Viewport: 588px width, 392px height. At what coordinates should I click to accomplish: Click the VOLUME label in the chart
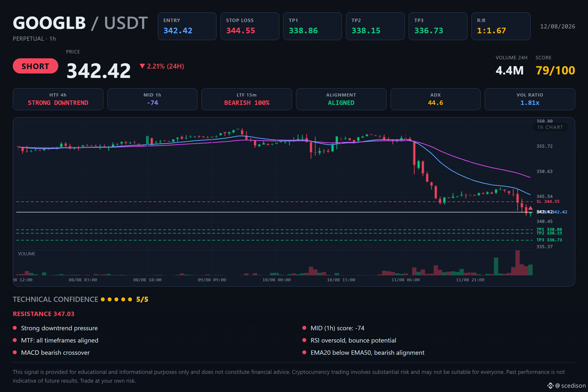click(27, 254)
